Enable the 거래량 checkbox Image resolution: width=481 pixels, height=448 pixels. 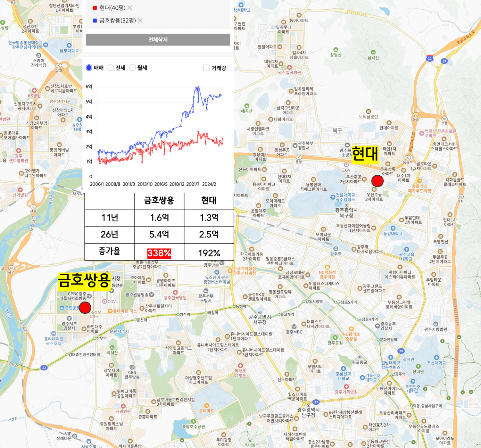click(207, 68)
